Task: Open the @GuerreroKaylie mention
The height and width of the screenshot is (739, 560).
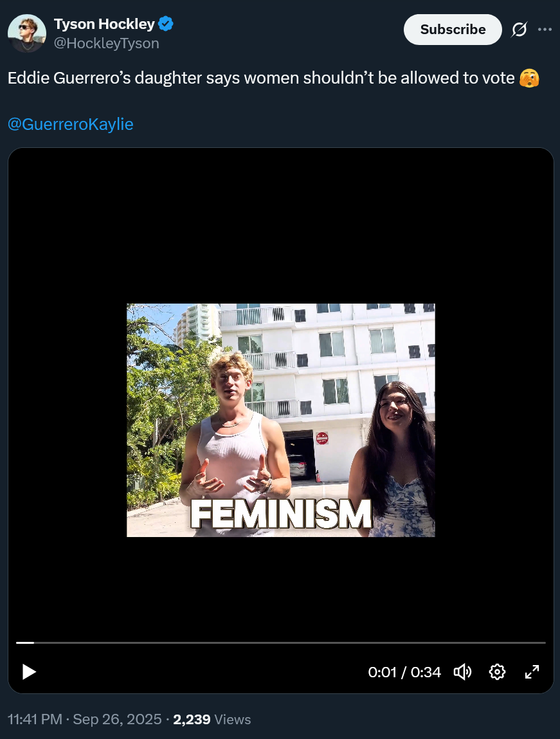Action: [71, 124]
